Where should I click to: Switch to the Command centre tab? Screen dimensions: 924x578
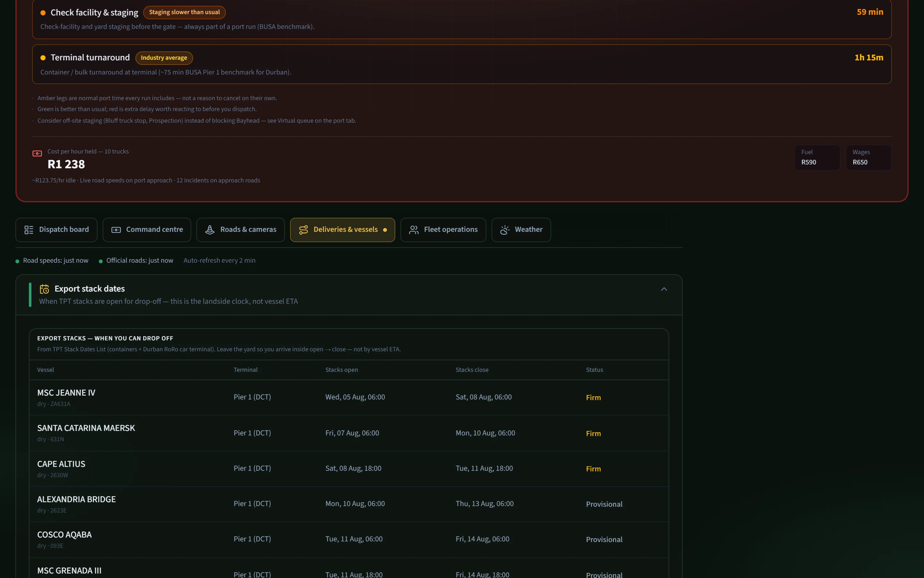147,230
